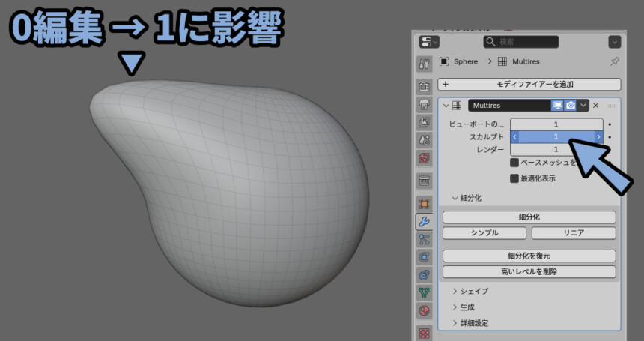Screen dimensions: 644x341
Task: Switch to the Modifier wrench tab
Action: 425,222
